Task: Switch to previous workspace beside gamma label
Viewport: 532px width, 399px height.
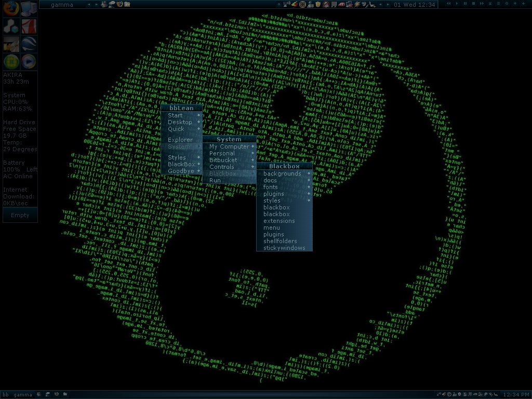Action: coord(89,4)
